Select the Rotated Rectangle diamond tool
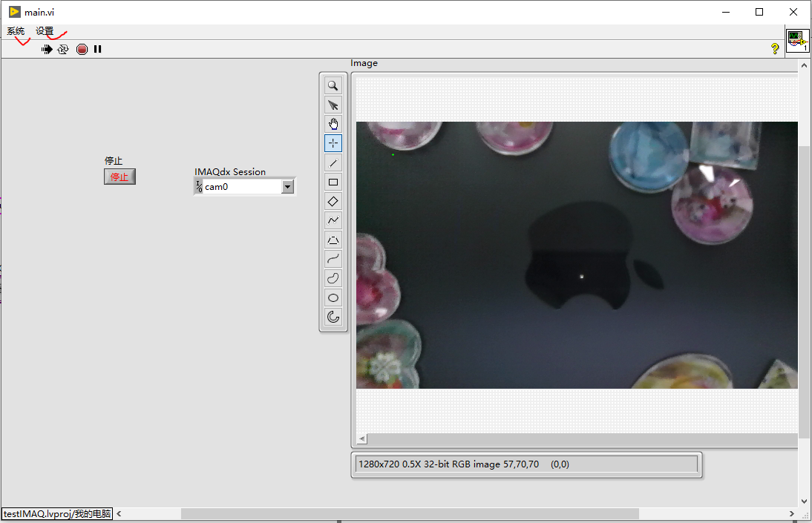 333,202
